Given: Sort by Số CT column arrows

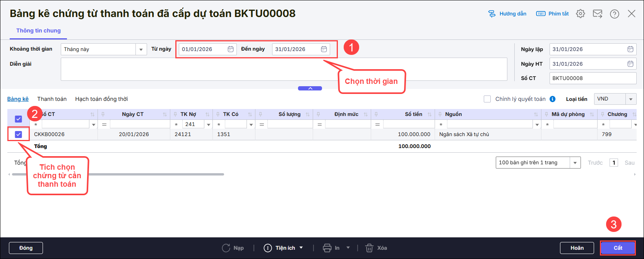Looking at the screenshot, I should pos(92,114).
